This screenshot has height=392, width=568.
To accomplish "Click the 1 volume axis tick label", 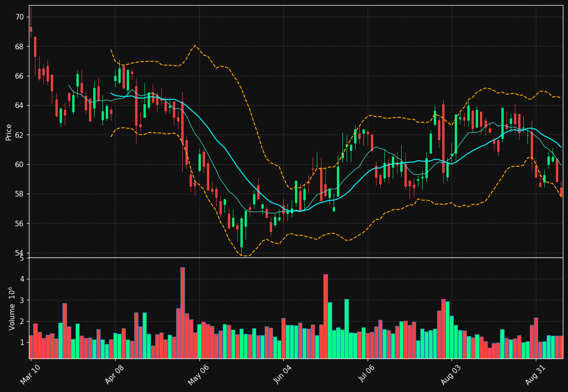I will (x=22, y=342).
